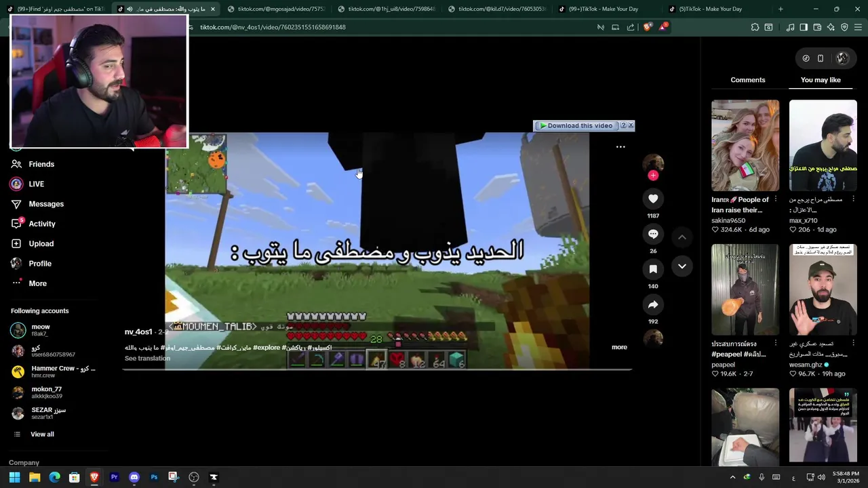
Task: Click the phone icon in the top-right pill
Action: pos(821,58)
